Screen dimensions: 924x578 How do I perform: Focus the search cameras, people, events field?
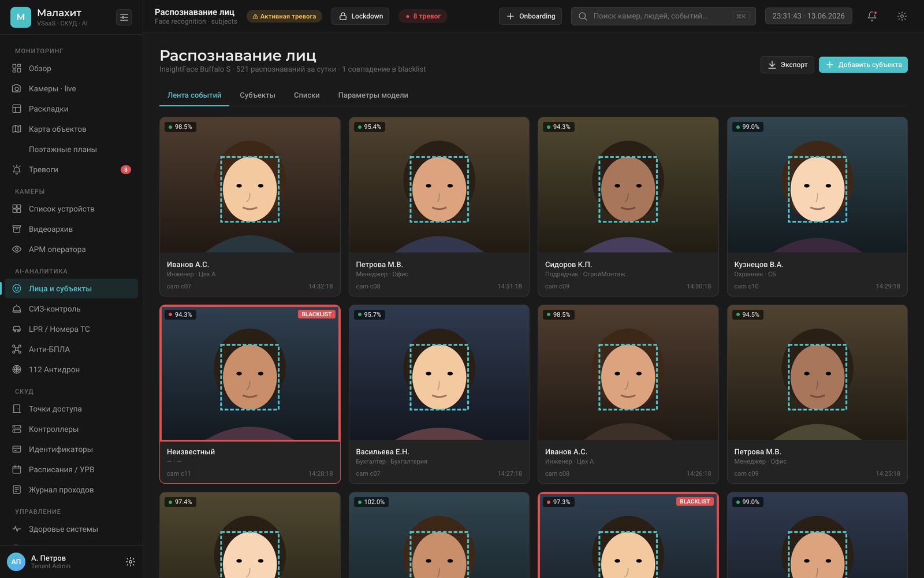(663, 16)
